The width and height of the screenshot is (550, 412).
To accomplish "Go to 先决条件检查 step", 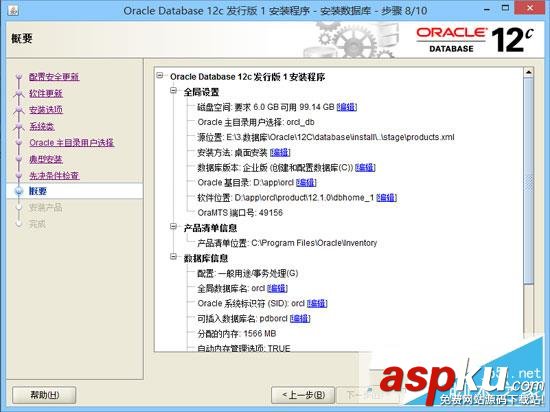I will (x=54, y=176).
